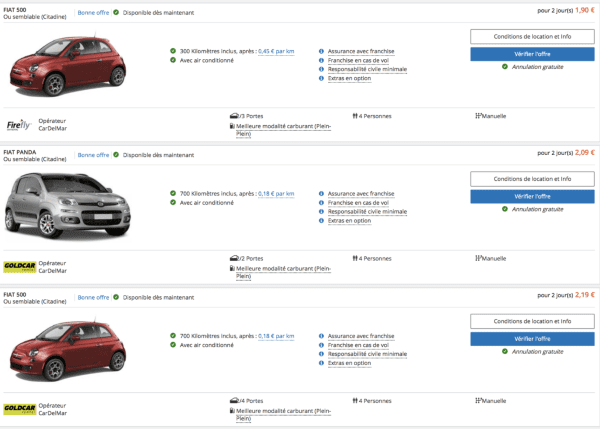Click info icon beside Extras en option, 1,90 € offer
The image size is (600, 429).
click(x=321, y=78)
